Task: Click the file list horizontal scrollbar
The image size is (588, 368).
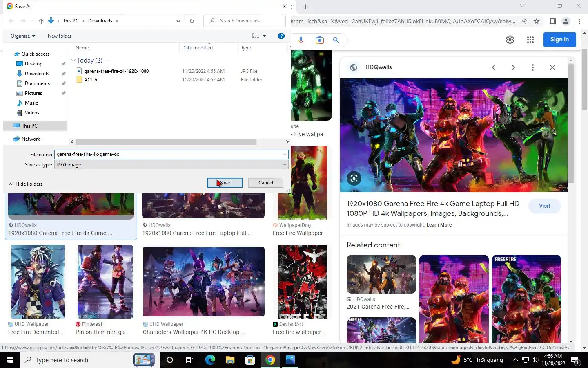Action: point(166,142)
